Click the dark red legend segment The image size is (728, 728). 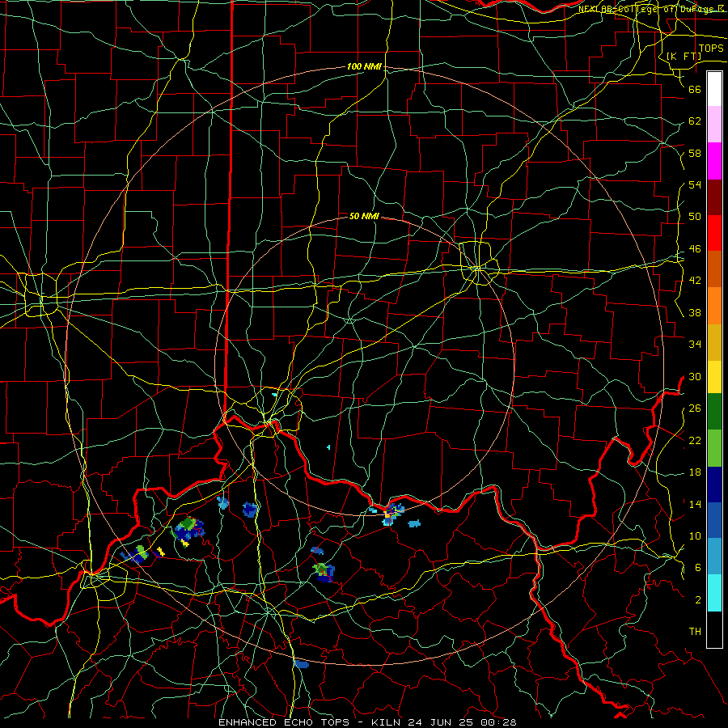(714, 197)
